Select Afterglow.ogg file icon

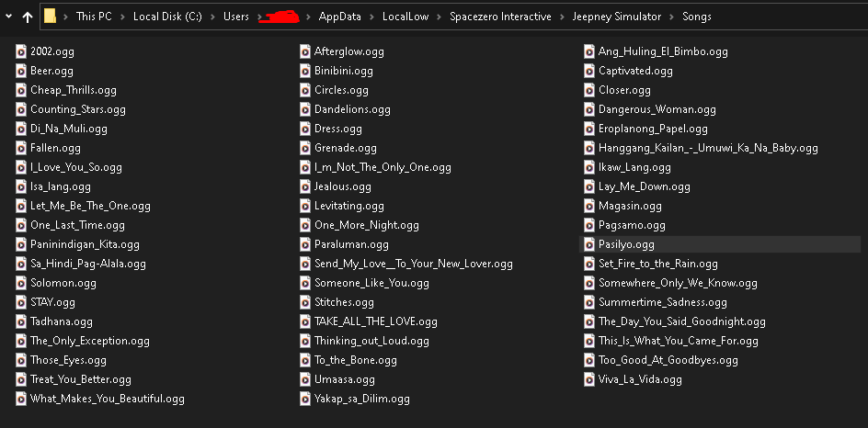[305, 51]
